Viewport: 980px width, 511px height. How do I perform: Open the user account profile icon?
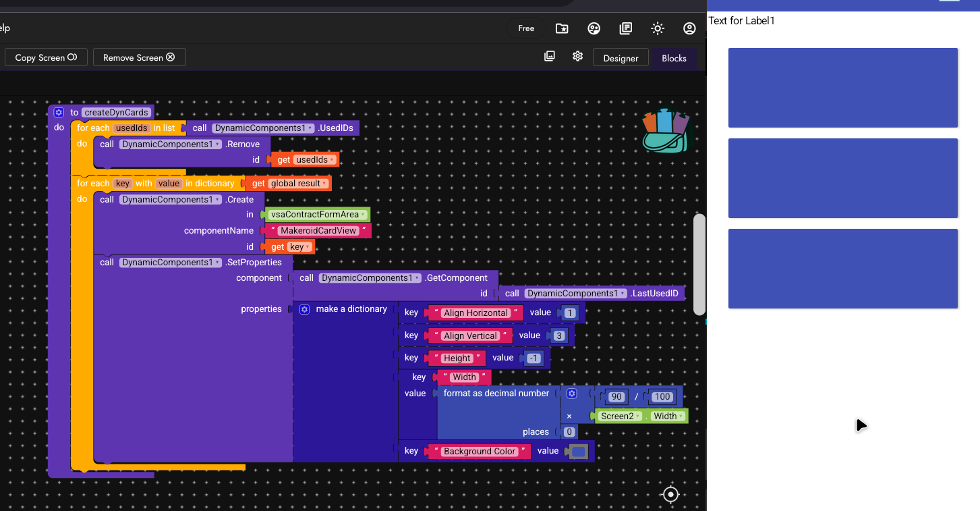pos(689,28)
